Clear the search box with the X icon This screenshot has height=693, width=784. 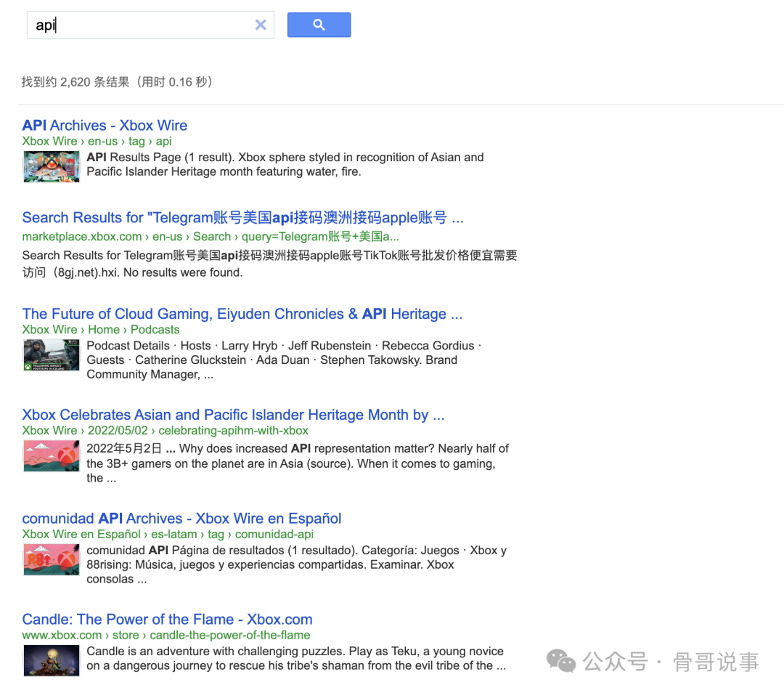(261, 25)
